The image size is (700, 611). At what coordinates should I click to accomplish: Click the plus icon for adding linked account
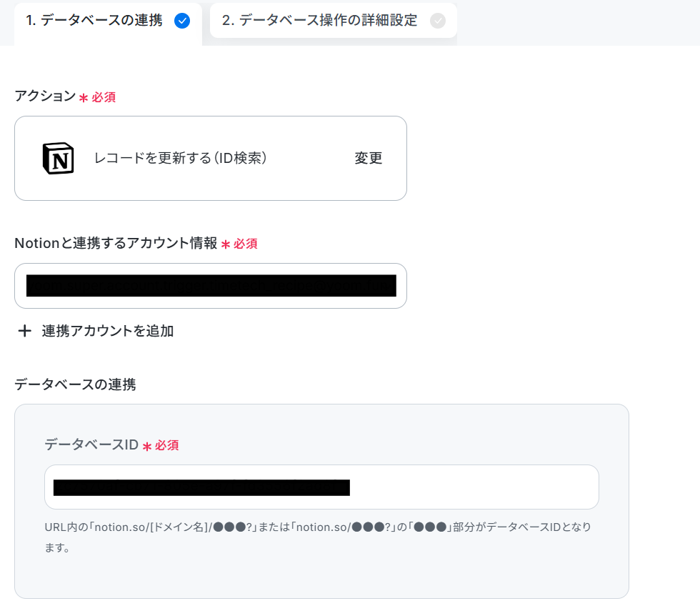(24, 331)
